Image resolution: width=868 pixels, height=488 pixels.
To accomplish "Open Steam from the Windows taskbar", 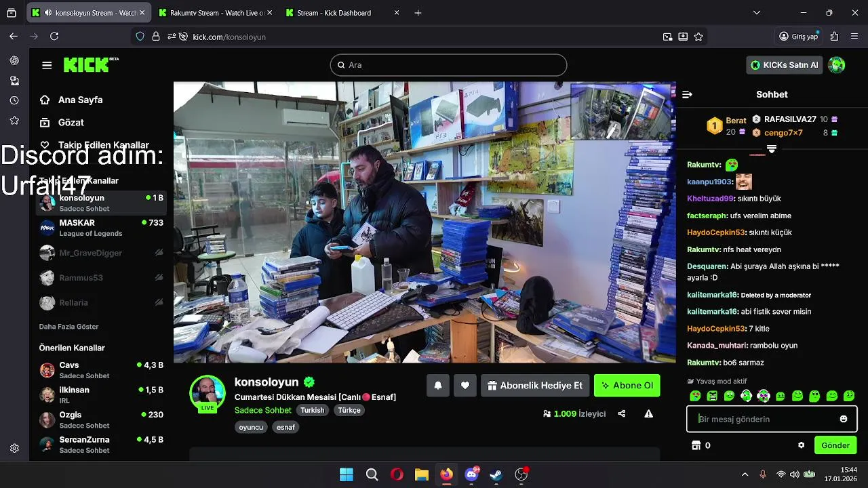I will coord(496,474).
